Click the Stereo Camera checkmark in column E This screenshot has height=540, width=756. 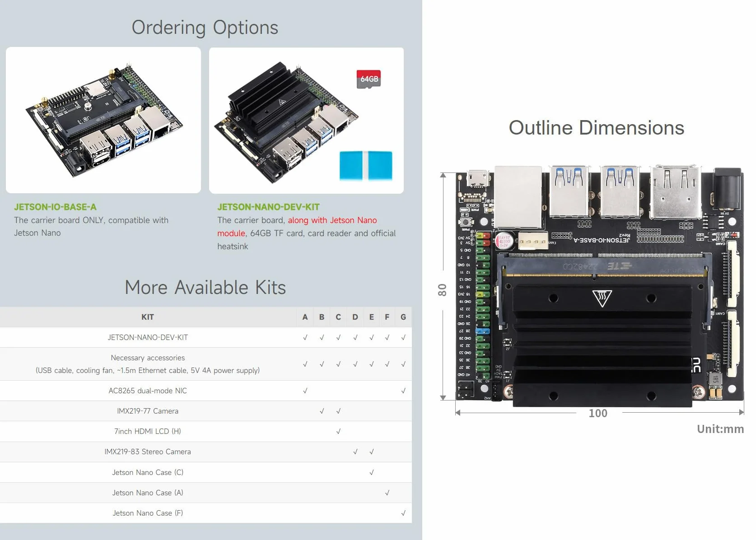pyautogui.click(x=372, y=452)
